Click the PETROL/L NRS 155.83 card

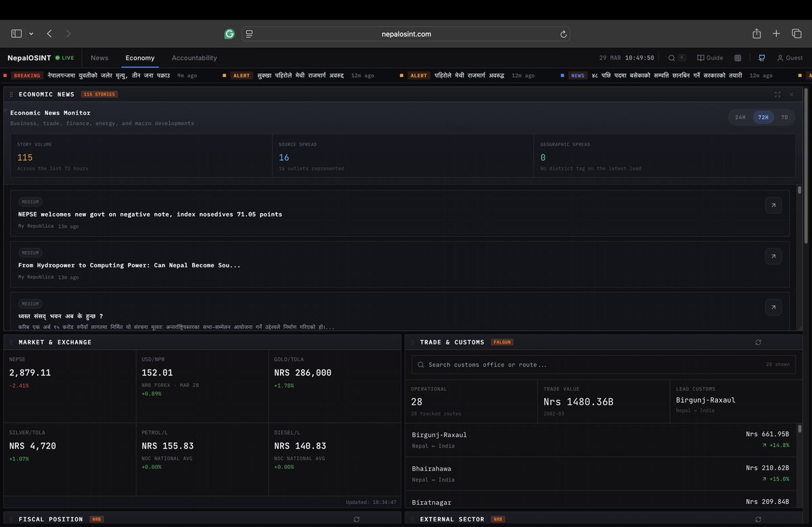[x=202, y=459]
